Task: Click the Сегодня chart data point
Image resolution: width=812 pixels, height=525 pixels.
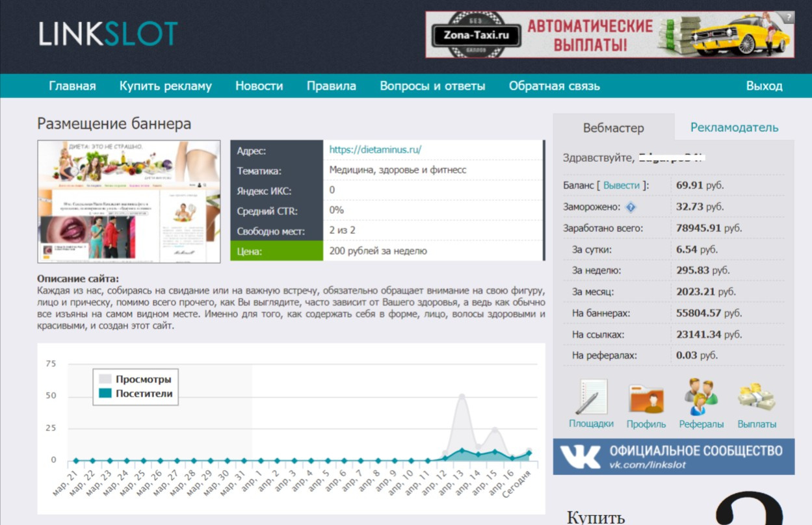Action: point(529,453)
